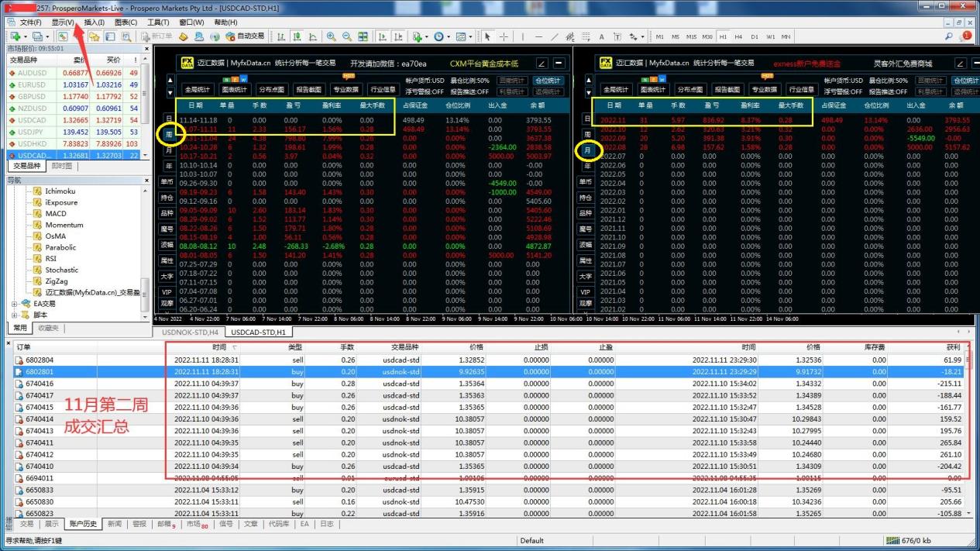Open the new chart toolbar icon
Image resolution: width=980 pixels, height=551 pixels.
(x=15, y=36)
